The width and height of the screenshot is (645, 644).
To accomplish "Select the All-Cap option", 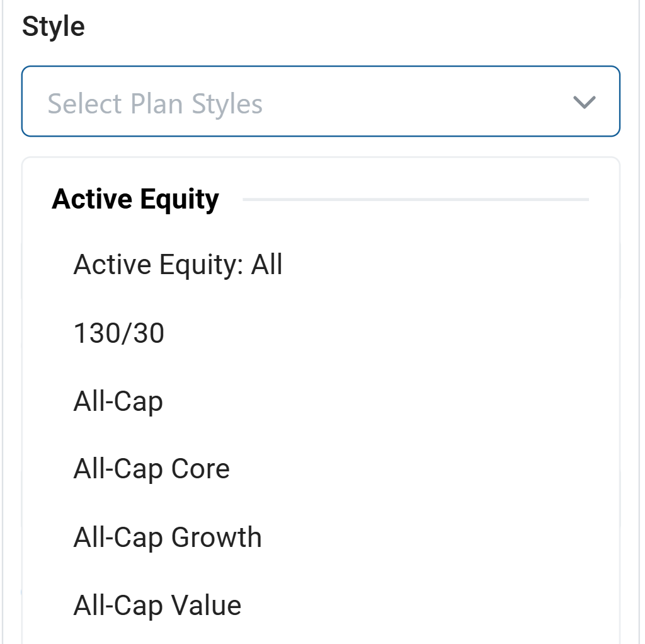I will tap(118, 401).
